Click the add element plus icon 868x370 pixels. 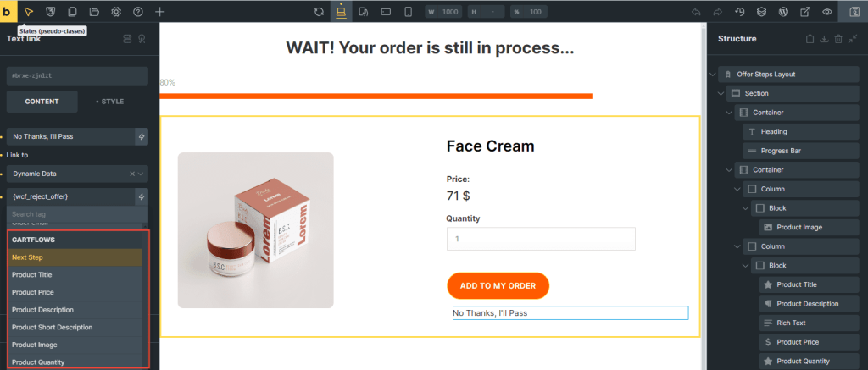pos(160,12)
